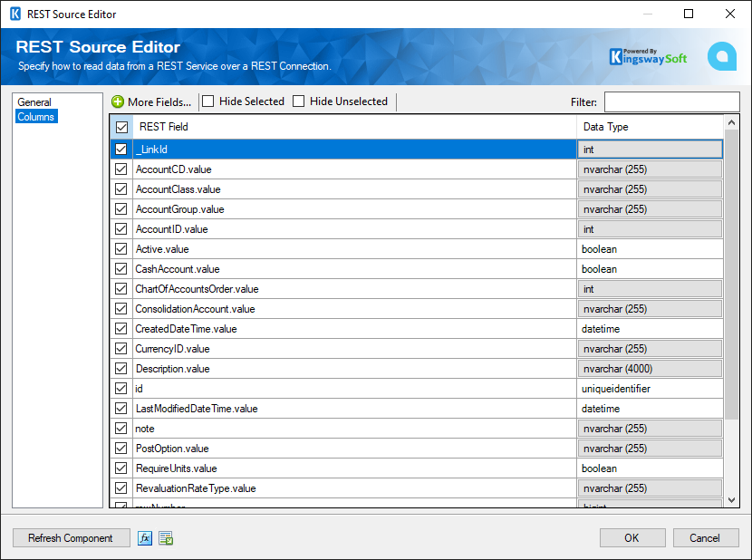The image size is (752, 560).
Task: Select the uniqueidentifier cell for id
Action: click(650, 388)
